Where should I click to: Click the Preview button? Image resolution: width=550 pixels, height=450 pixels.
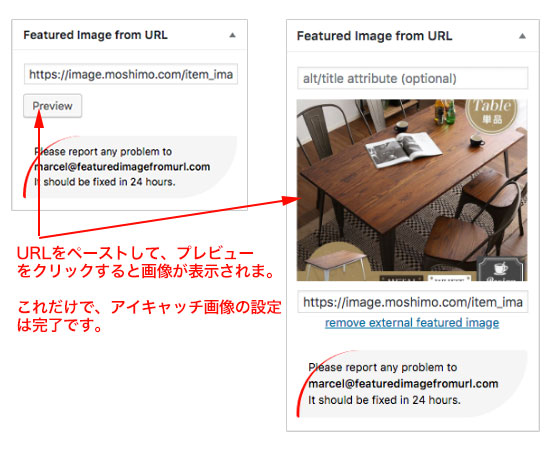point(53,106)
